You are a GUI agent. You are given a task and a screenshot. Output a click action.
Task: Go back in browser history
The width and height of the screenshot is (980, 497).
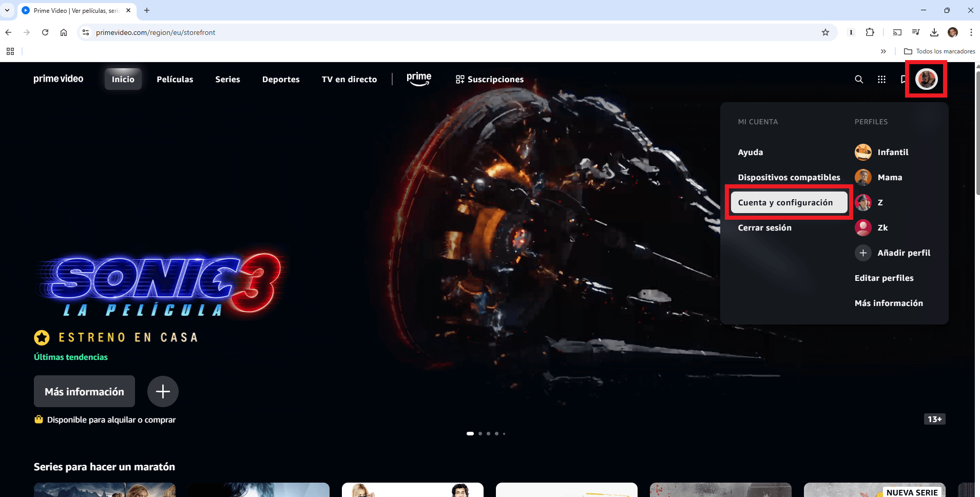pyautogui.click(x=8, y=32)
